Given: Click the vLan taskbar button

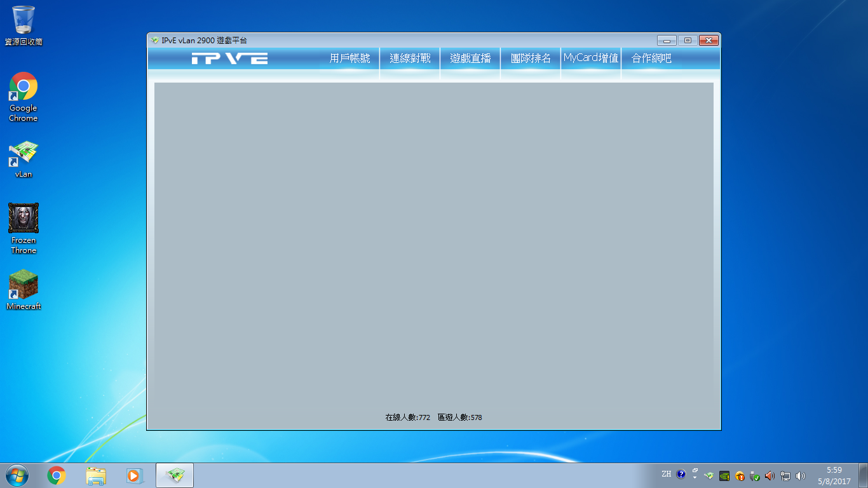Looking at the screenshot, I should coord(175,475).
